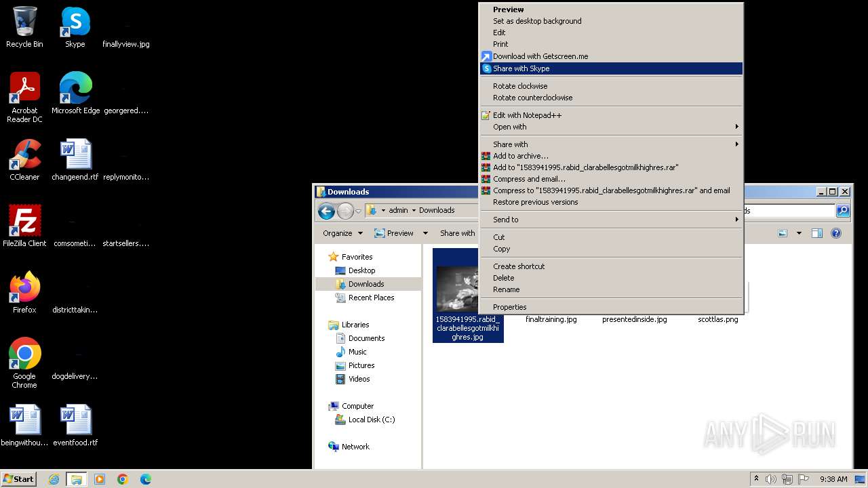Viewport: 868px width, 488px height.
Task: Open the Music library
Action: coord(357,352)
